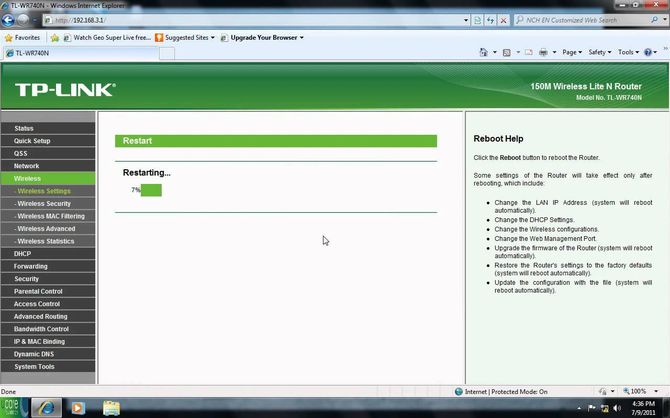
Task: Select the Wireless sidebar section
Action: [x=48, y=178]
